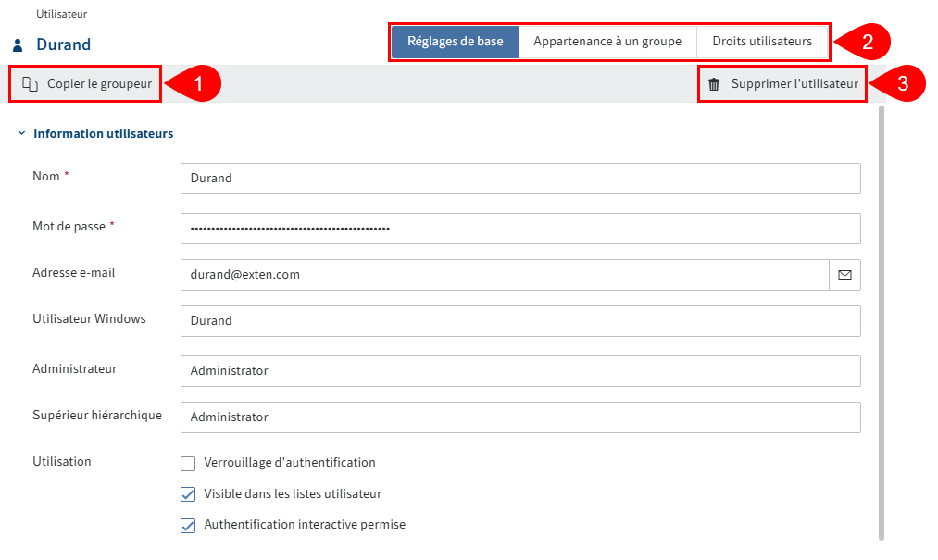Viewport: 938px width, 560px height.
Task: Uncheck Authentification interactive permise
Action: coord(188,525)
